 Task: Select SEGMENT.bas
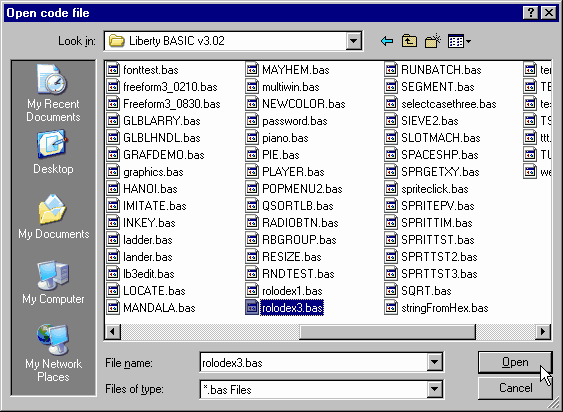pos(438,87)
